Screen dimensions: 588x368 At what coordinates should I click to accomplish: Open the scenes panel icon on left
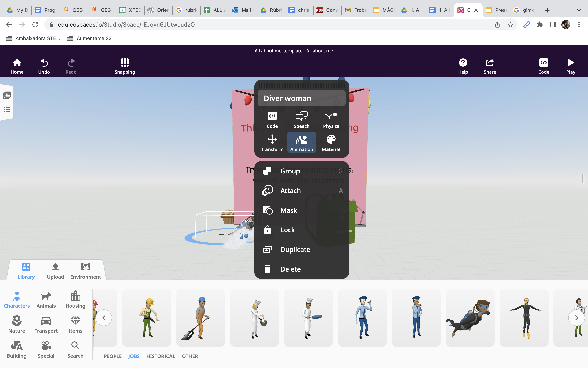[7, 95]
